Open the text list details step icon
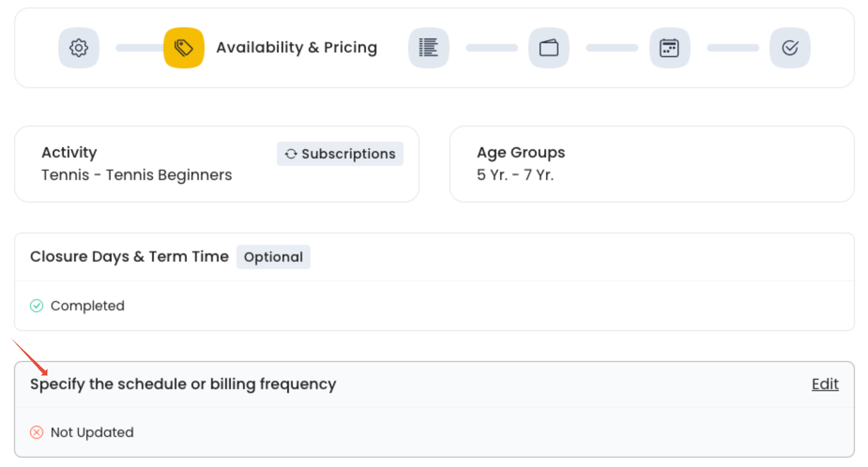This screenshot has width=868, height=467. click(428, 48)
